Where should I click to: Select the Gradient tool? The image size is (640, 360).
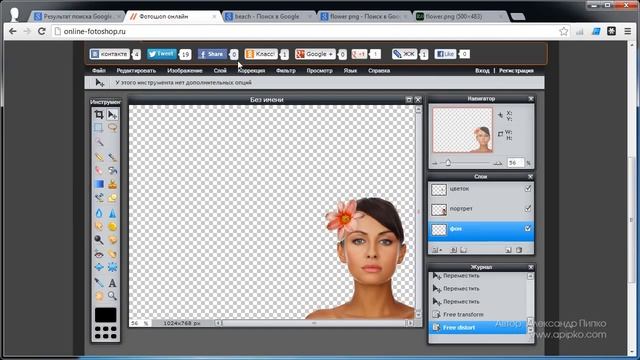(99, 184)
